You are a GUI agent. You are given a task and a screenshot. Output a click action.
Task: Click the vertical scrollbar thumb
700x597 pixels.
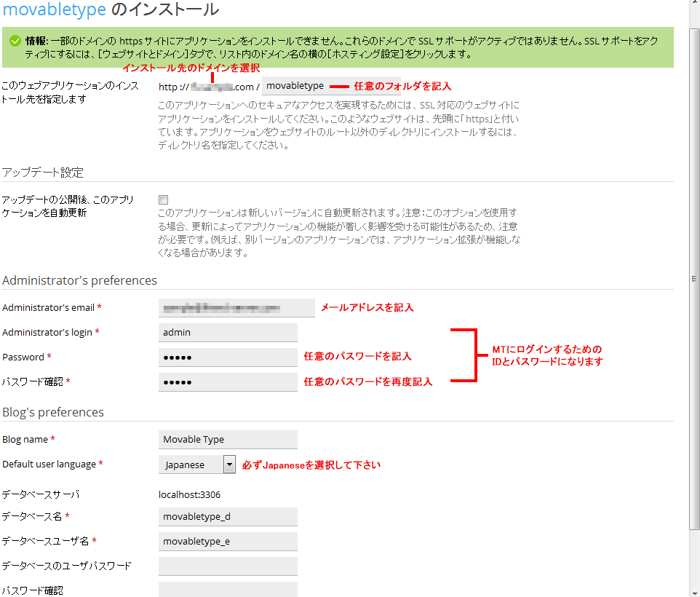tap(694, 279)
